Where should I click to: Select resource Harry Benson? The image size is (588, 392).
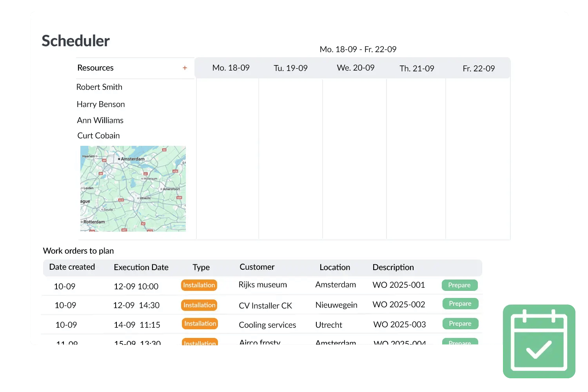tap(101, 104)
